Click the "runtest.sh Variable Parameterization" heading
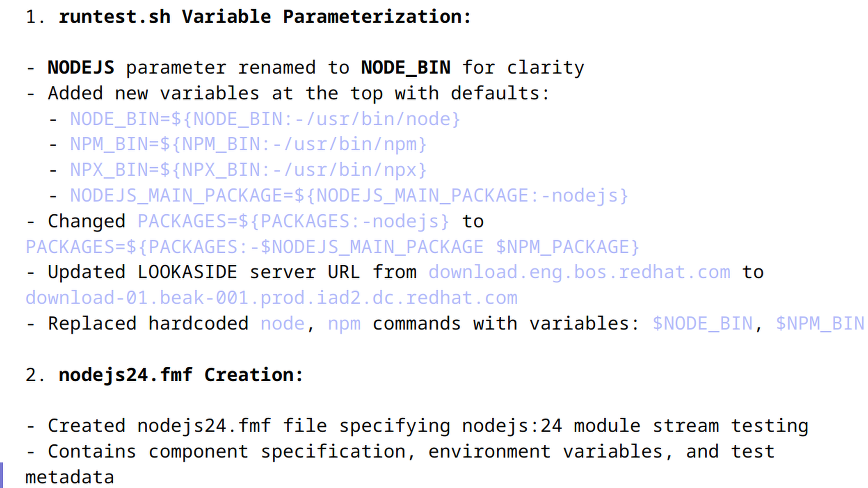The width and height of the screenshot is (868, 488). [x=265, y=17]
